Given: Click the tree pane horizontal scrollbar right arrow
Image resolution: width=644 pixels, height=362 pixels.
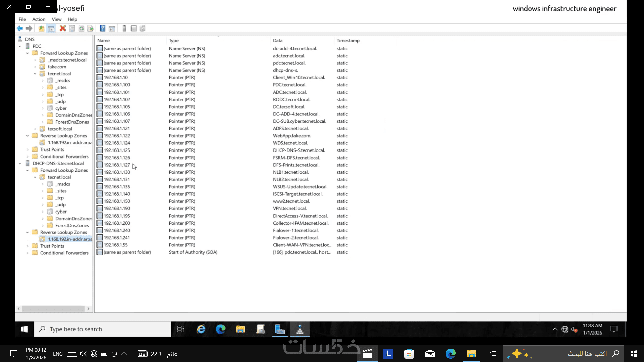Looking at the screenshot, I should tap(88, 309).
